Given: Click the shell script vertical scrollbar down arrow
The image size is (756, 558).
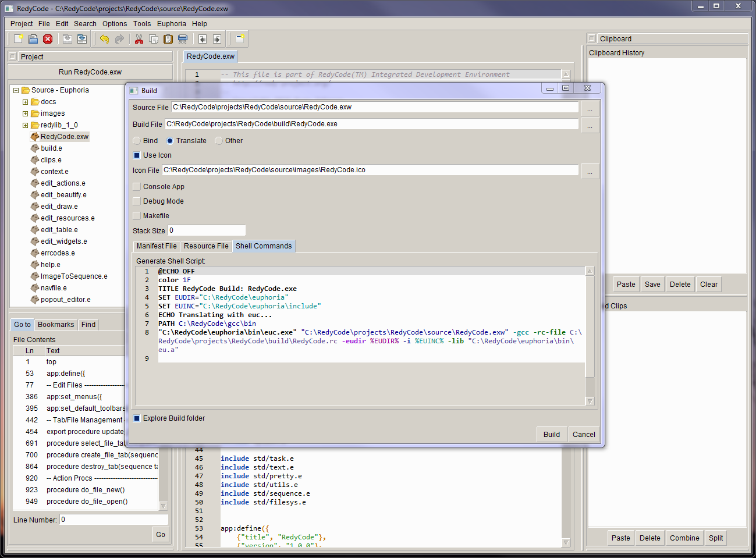Looking at the screenshot, I should [x=590, y=401].
